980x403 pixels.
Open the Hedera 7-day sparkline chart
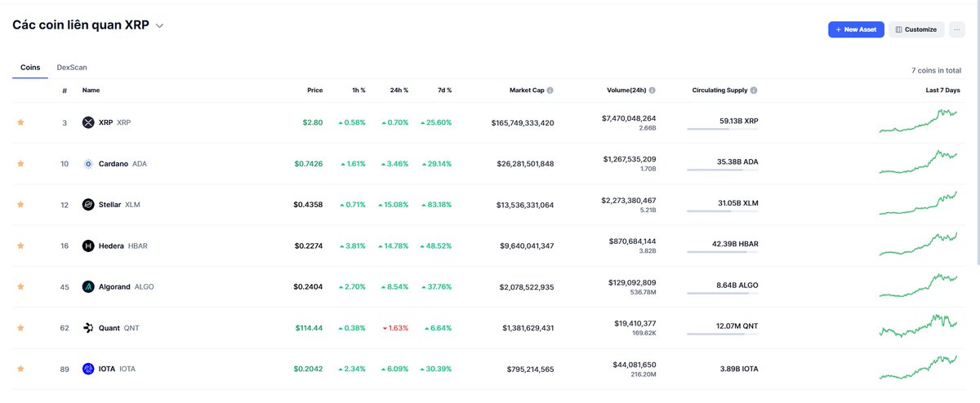(x=919, y=244)
